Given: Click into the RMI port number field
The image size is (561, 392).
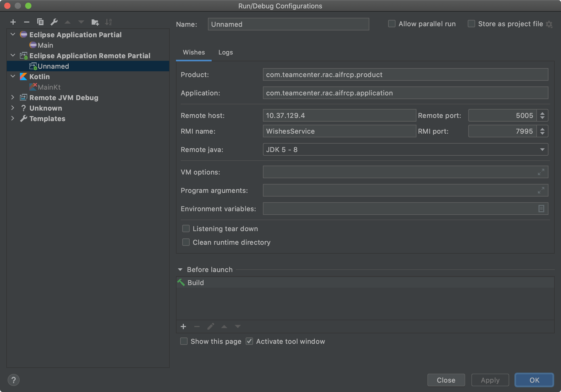Looking at the screenshot, I should pos(502,131).
